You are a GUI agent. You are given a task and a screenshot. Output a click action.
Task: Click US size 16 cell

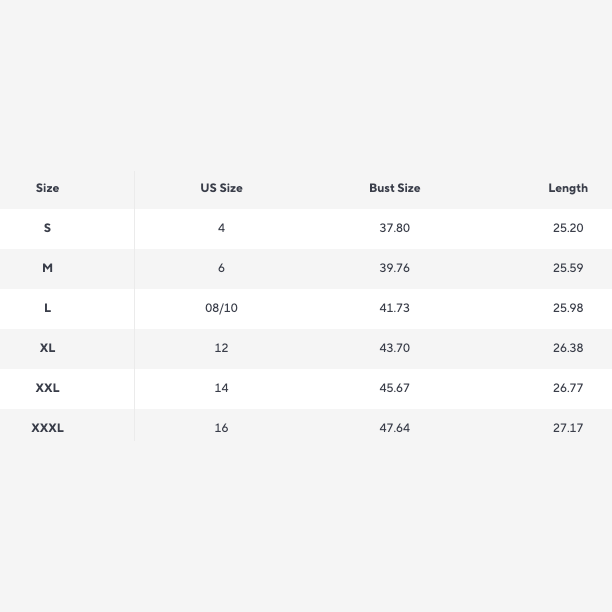point(221,428)
